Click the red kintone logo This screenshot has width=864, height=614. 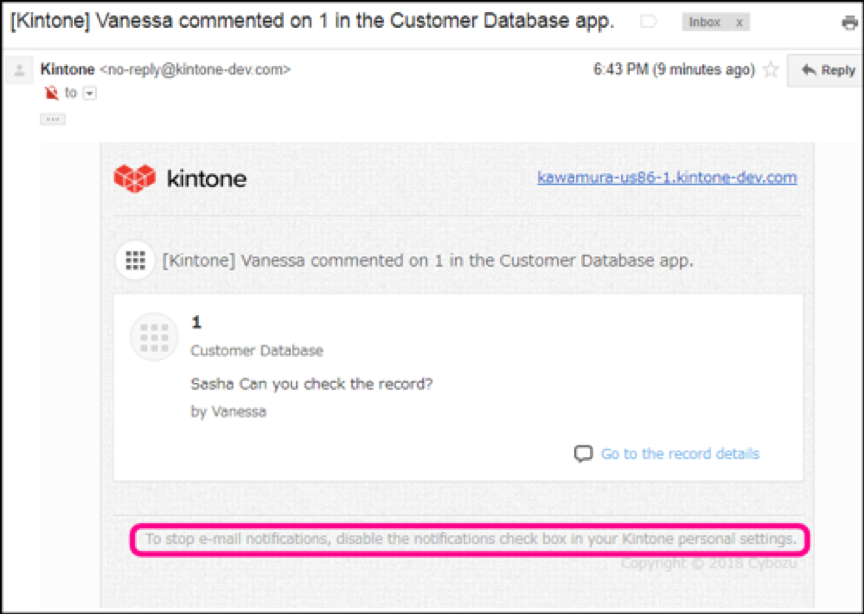coord(135,179)
